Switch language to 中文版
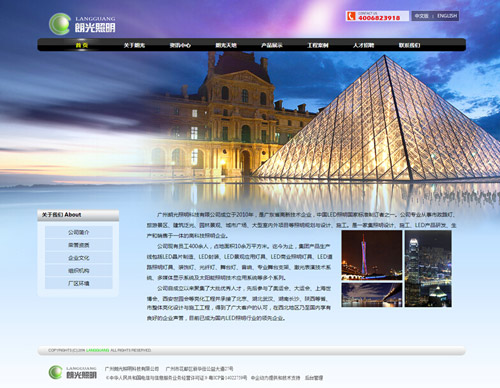This screenshot has width=500, height=388. click(421, 16)
